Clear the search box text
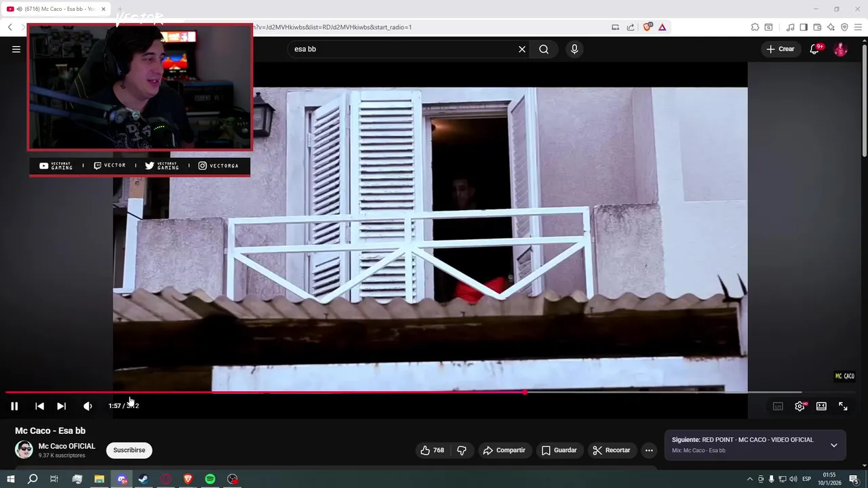This screenshot has width=868, height=488. (522, 49)
